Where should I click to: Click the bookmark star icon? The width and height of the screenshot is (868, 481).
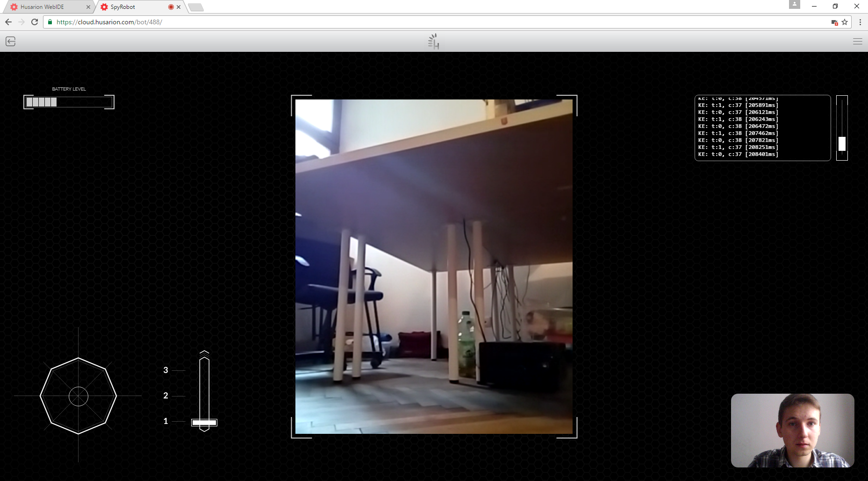point(844,22)
